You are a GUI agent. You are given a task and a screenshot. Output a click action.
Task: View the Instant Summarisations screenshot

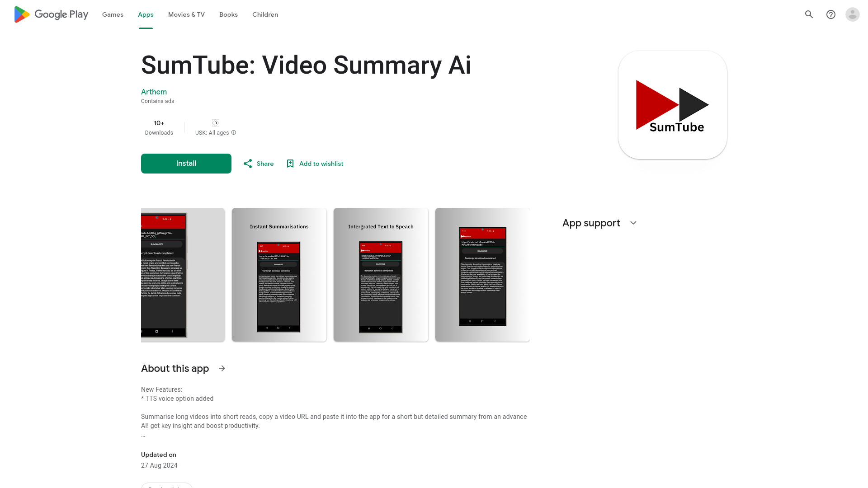tap(278, 275)
